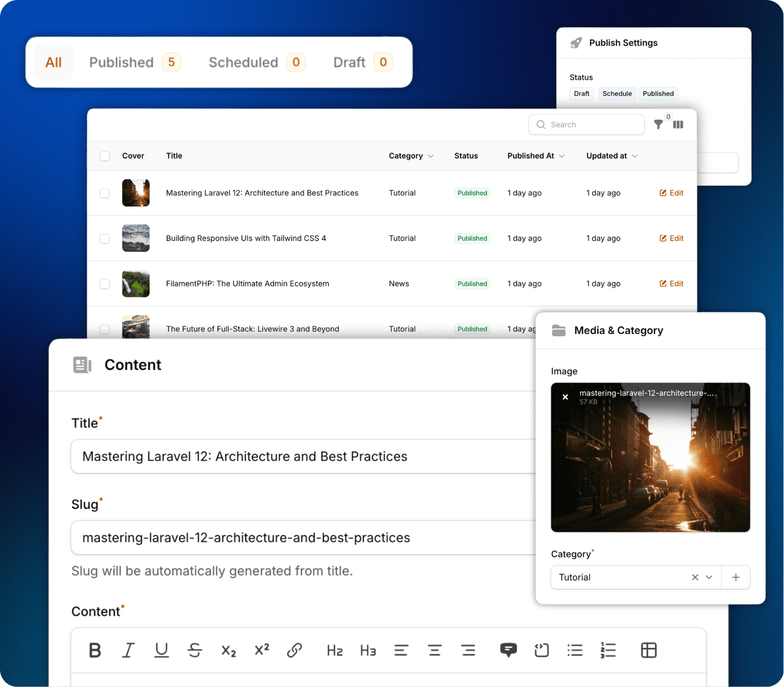The width and height of the screenshot is (784, 687).
Task: Switch to the All tab
Action: pos(54,62)
